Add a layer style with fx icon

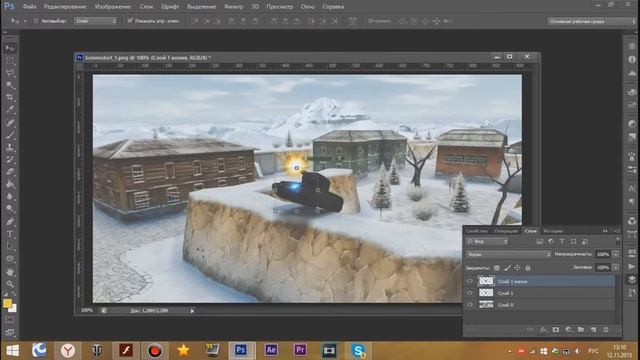pos(543,330)
